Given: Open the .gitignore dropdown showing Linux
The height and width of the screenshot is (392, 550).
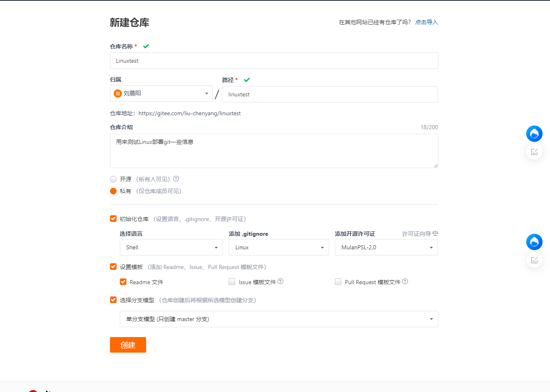Looking at the screenshot, I should tap(279, 247).
